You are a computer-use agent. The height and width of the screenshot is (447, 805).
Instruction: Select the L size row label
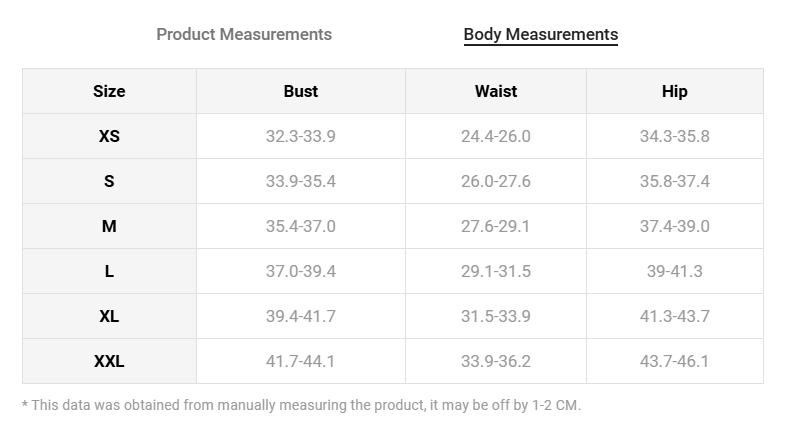click(x=109, y=271)
